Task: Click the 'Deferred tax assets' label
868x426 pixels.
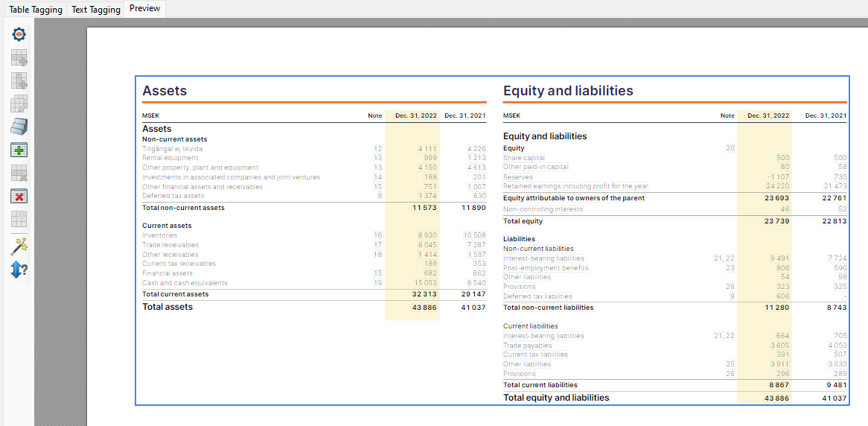Action: [x=173, y=196]
